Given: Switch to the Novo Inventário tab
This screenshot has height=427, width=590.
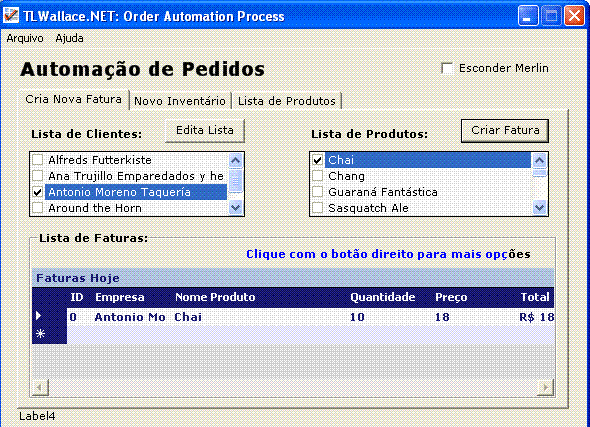Looking at the screenshot, I should click(180, 101).
